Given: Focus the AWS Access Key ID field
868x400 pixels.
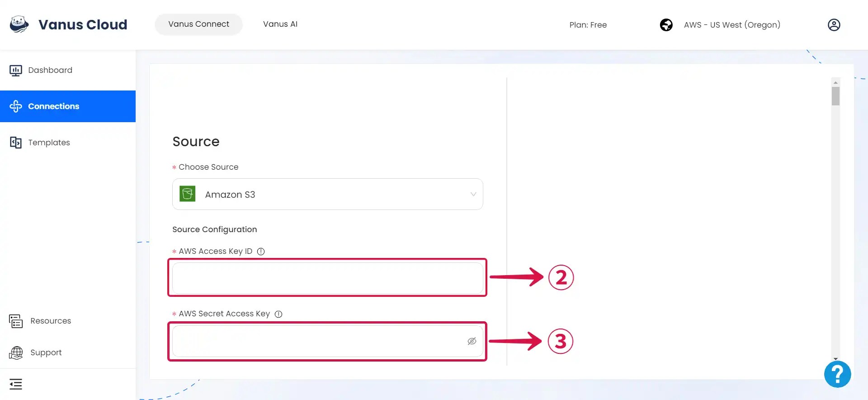Looking at the screenshot, I should pos(328,278).
